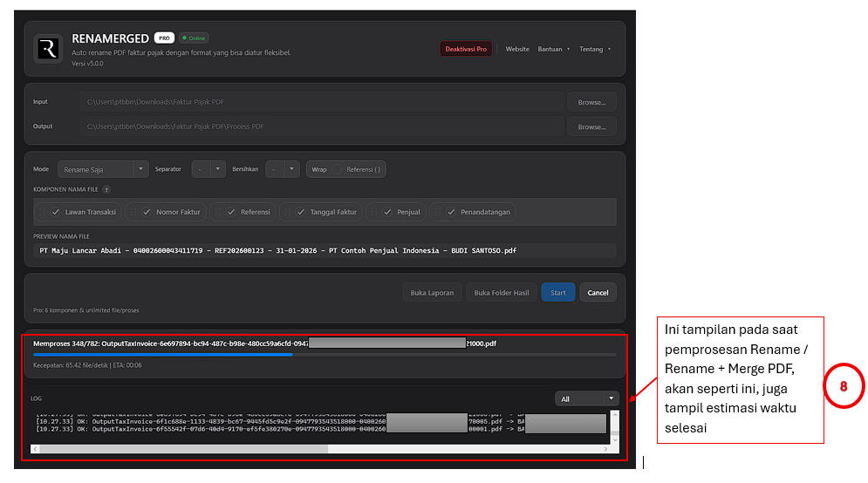Click the log scroll left arrow
Image resolution: width=868 pixels, height=483 pixels.
click(36, 449)
